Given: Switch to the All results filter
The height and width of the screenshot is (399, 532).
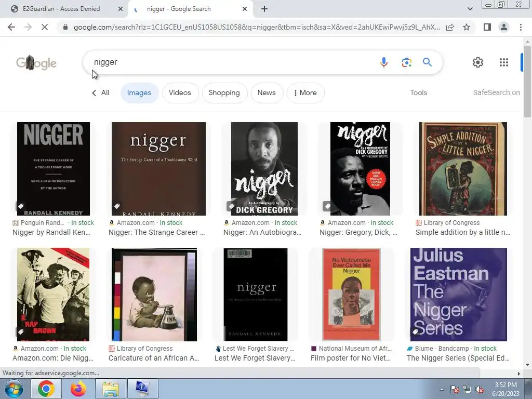Looking at the screenshot, I should (101, 92).
